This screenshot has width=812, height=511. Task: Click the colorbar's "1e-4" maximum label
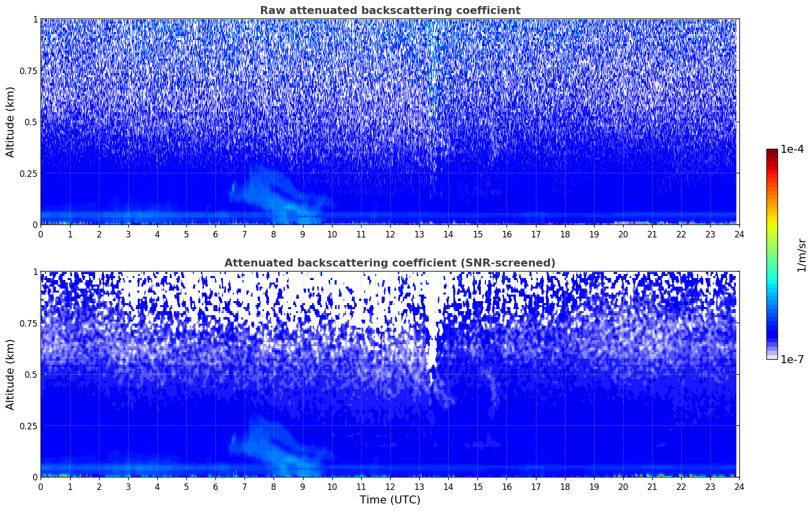point(792,149)
